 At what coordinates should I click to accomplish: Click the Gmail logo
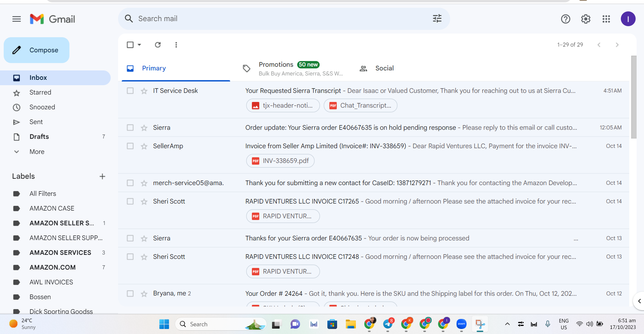pyautogui.click(x=52, y=19)
